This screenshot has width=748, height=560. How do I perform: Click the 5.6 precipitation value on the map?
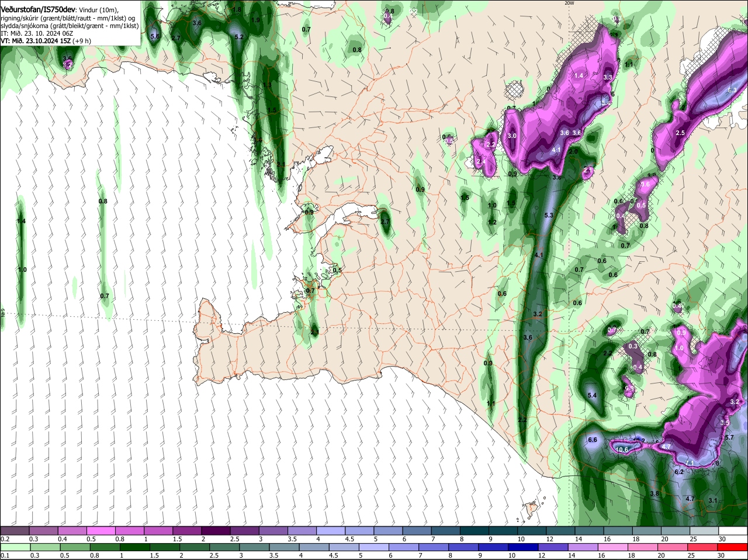[155, 36]
